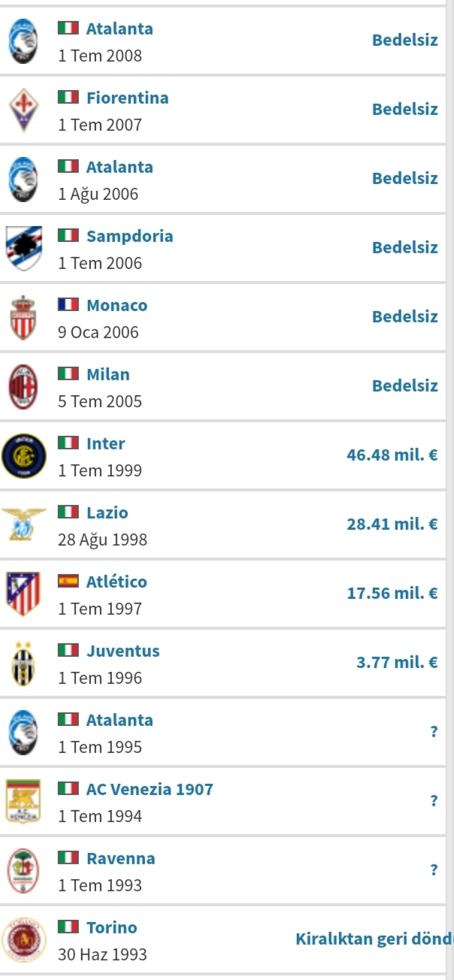Tap the Juventus club crest

pos(23,664)
